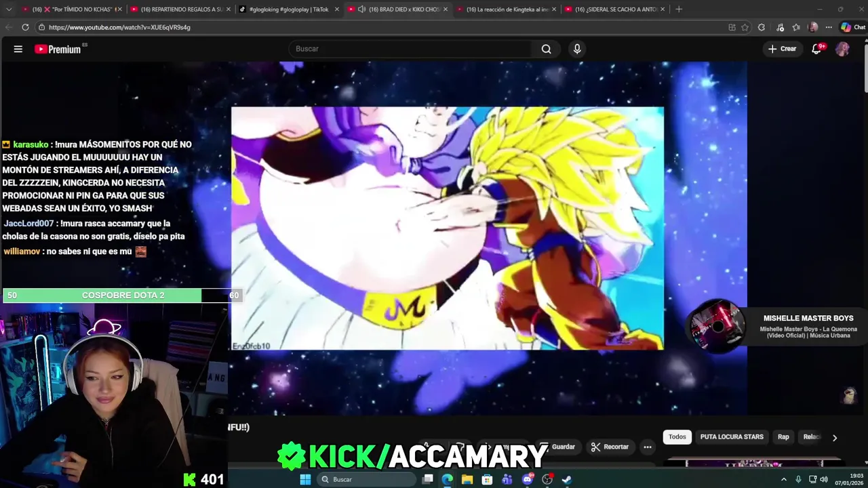Go back with browser back arrow

pos(9,27)
